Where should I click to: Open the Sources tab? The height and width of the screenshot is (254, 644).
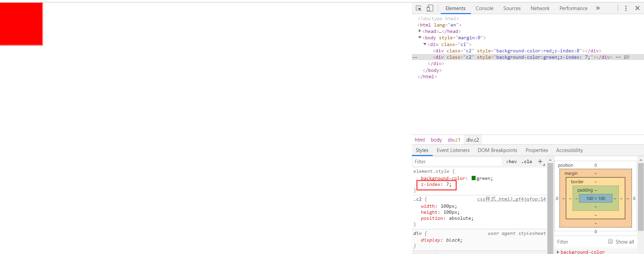[512, 8]
